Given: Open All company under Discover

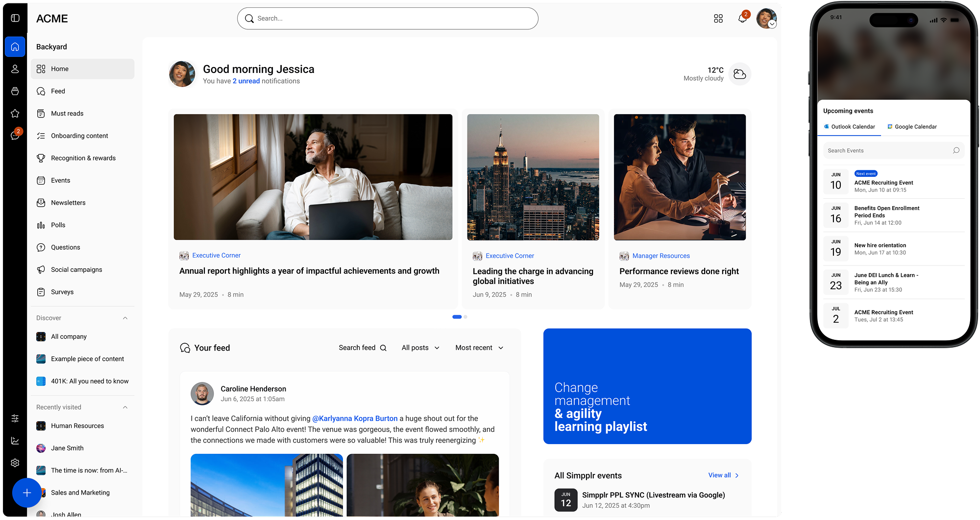Looking at the screenshot, I should (82, 336).
